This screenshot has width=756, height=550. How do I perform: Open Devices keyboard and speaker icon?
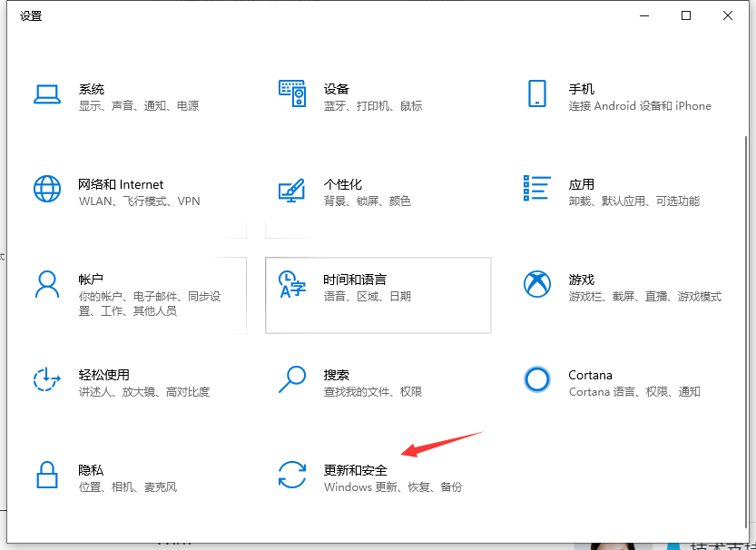coord(292,93)
